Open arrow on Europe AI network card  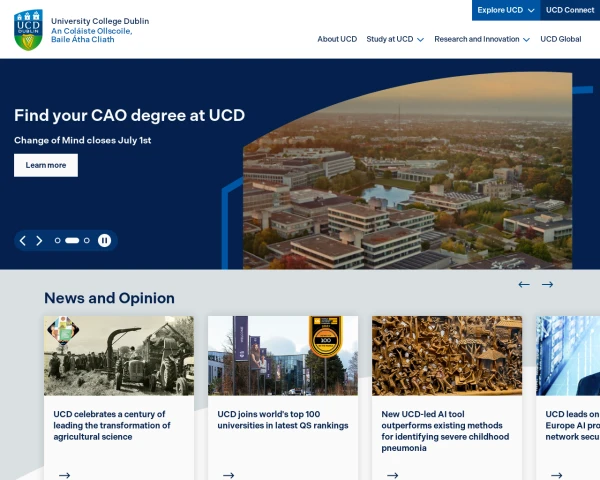557,475
